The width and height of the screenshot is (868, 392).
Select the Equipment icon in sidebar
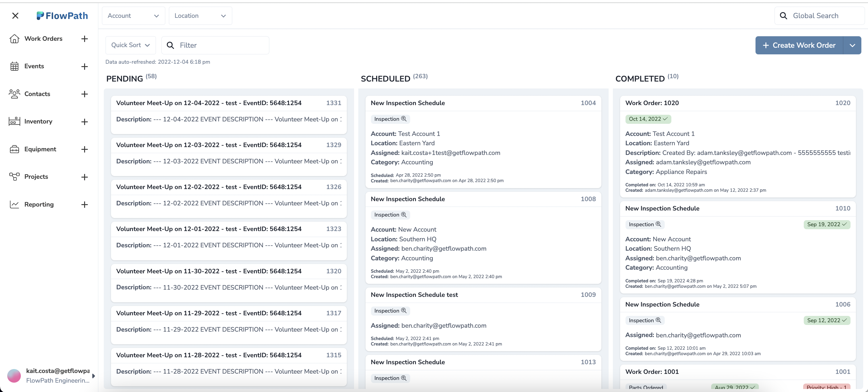pos(14,149)
